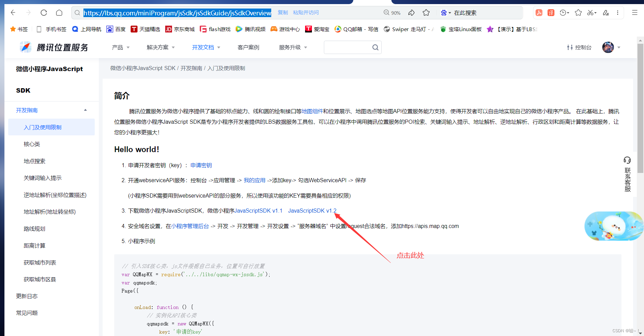Image resolution: width=644 pixels, height=336 pixels.
Task: Click the user avatar picture
Action: [608, 47]
